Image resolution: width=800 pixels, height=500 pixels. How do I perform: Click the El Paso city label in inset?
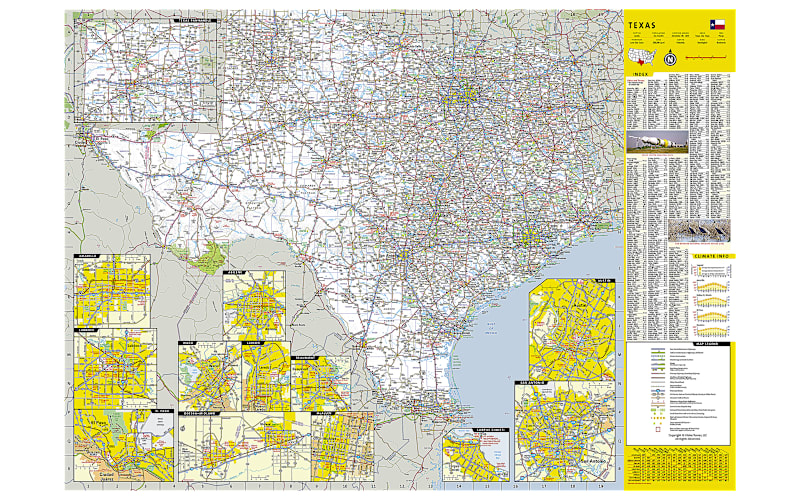98,424
